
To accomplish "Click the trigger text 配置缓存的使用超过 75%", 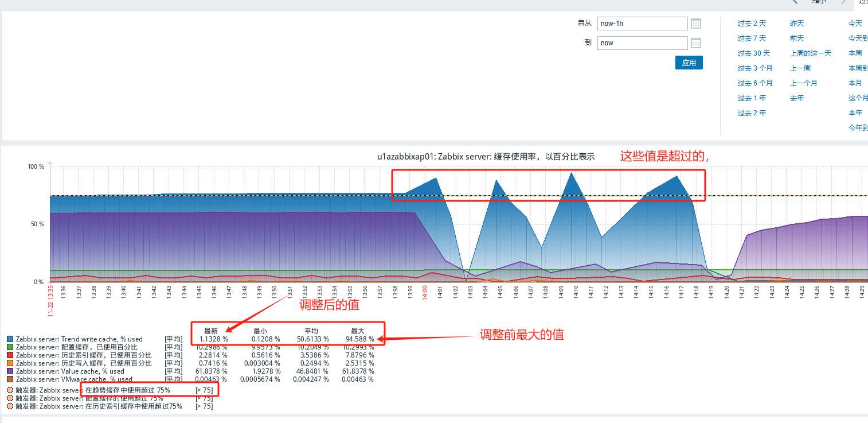I will click(124, 398).
